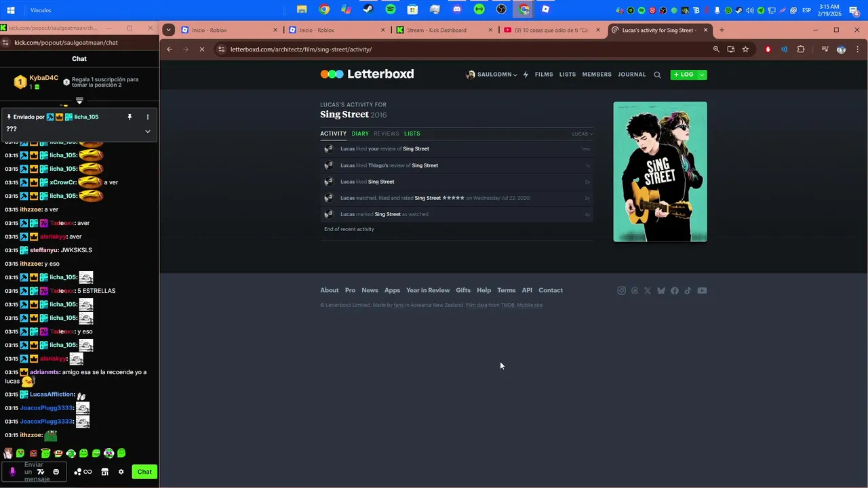The height and width of the screenshot is (488, 868).
Task: Open the arrow dropdown next to LOG
Action: click(x=702, y=75)
